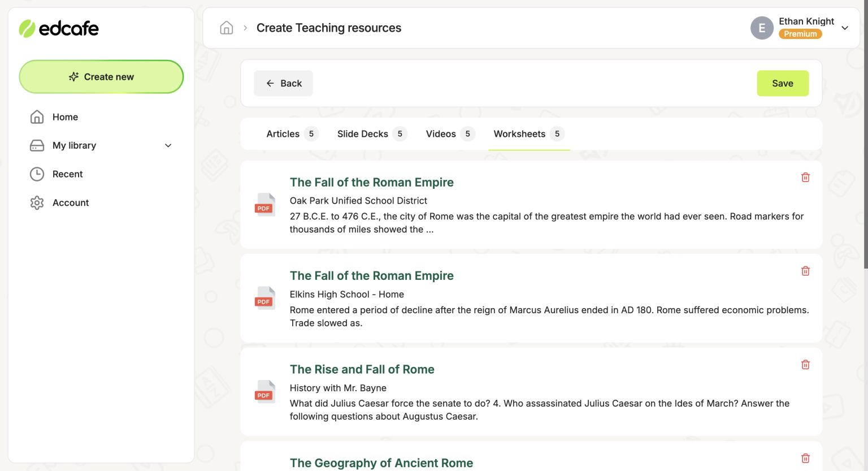Click the PDF icon for History with Mr. Bayne
868x471 pixels.
click(265, 392)
